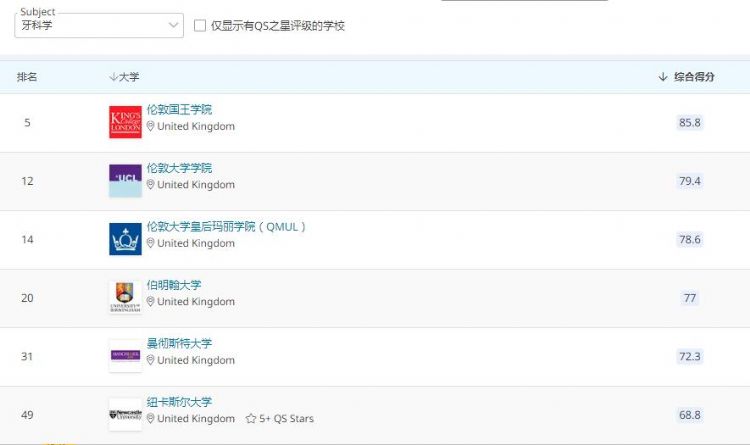
Task: Click the Queen Mary crown logo
Action: (125, 239)
